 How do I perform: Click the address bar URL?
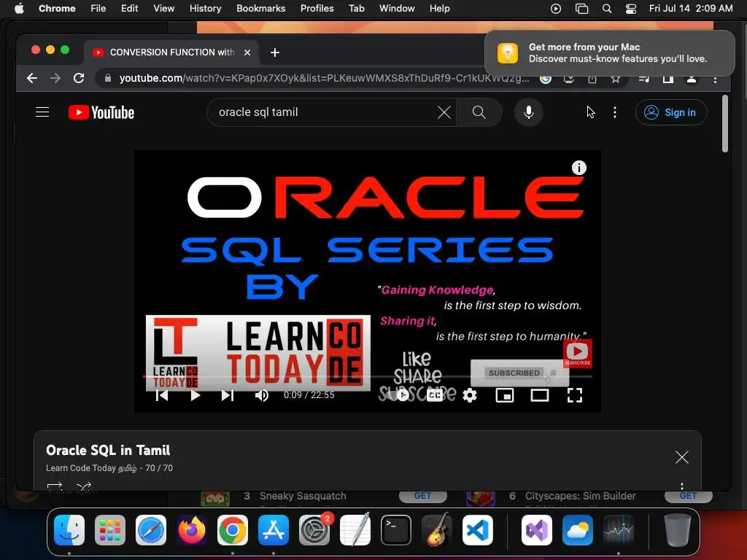click(x=324, y=78)
